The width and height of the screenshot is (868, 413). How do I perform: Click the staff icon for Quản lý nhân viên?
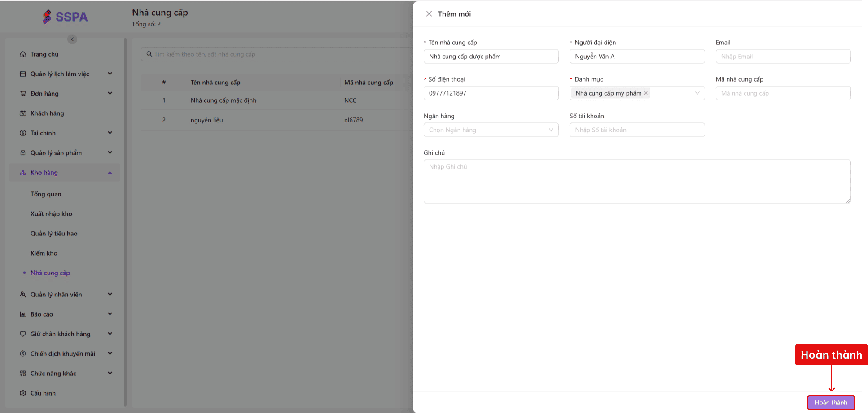pyautogui.click(x=23, y=295)
